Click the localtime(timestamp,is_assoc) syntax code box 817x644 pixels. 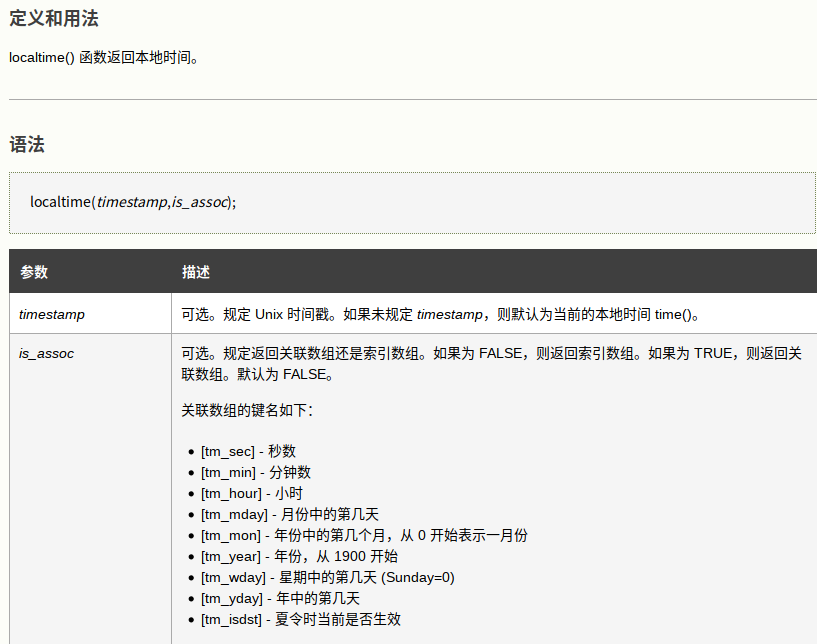coord(133,202)
